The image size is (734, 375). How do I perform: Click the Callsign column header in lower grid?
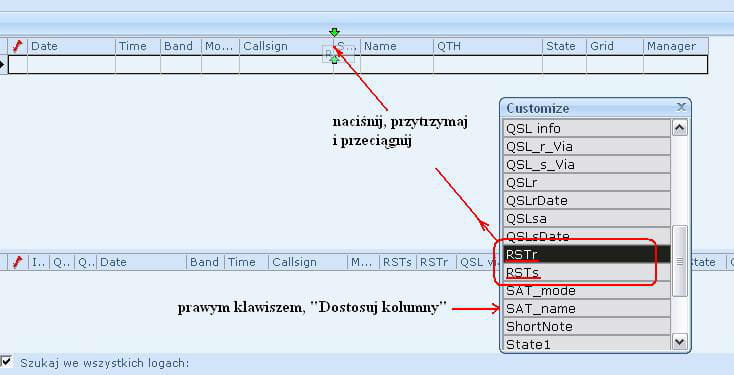(x=308, y=262)
